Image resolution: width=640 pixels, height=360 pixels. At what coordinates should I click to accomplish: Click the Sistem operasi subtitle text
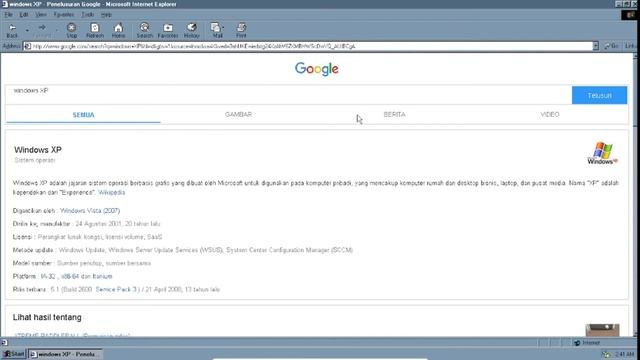pyautogui.click(x=35, y=160)
